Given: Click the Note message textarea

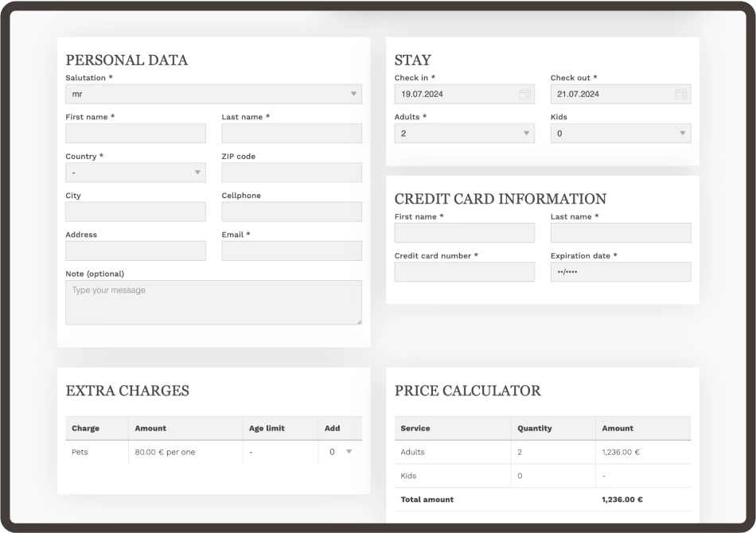Looking at the screenshot, I should click(x=213, y=302).
